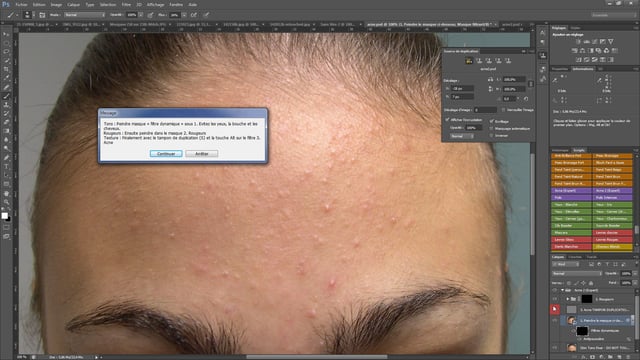Image resolution: width=640 pixels, height=360 pixels.
Task: Select the Clone Stamp tool
Action: 6,105
